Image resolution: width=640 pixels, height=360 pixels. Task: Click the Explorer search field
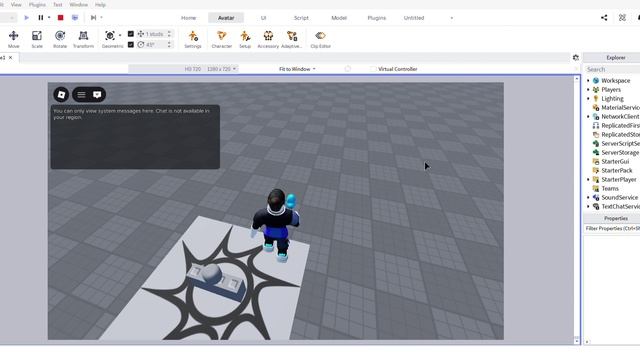[x=612, y=69]
